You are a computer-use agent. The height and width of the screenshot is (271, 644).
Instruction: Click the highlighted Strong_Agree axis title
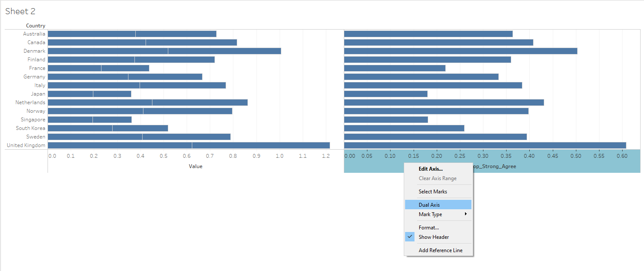tap(492, 166)
